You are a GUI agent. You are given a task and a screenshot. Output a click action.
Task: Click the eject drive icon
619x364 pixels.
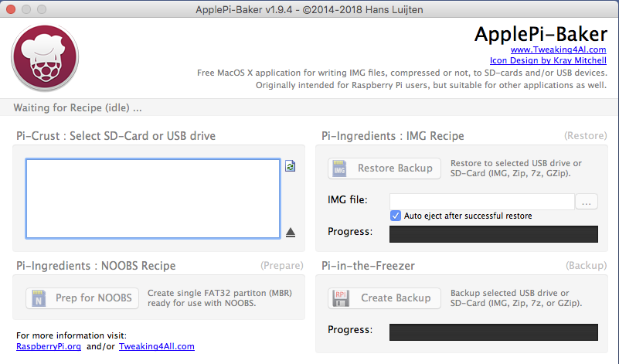click(x=291, y=232)
